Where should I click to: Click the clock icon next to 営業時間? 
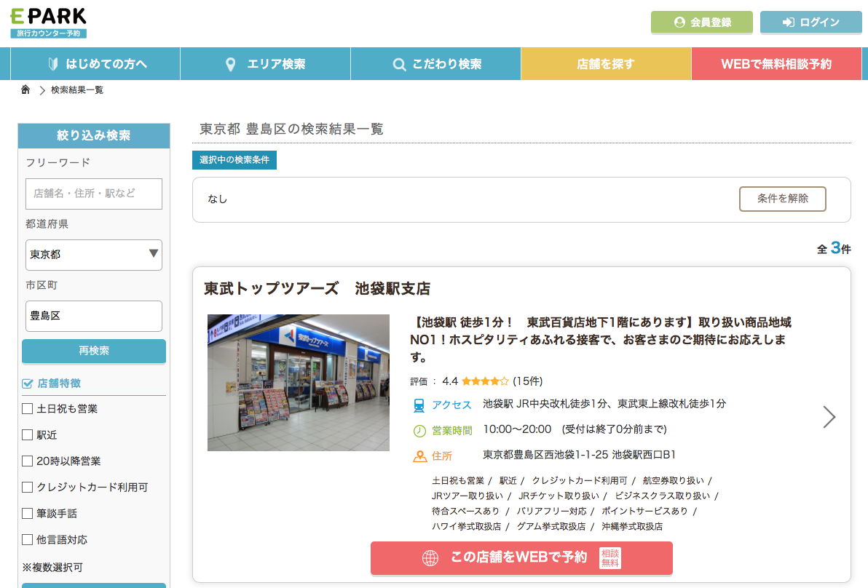click(x=419, y=429)
